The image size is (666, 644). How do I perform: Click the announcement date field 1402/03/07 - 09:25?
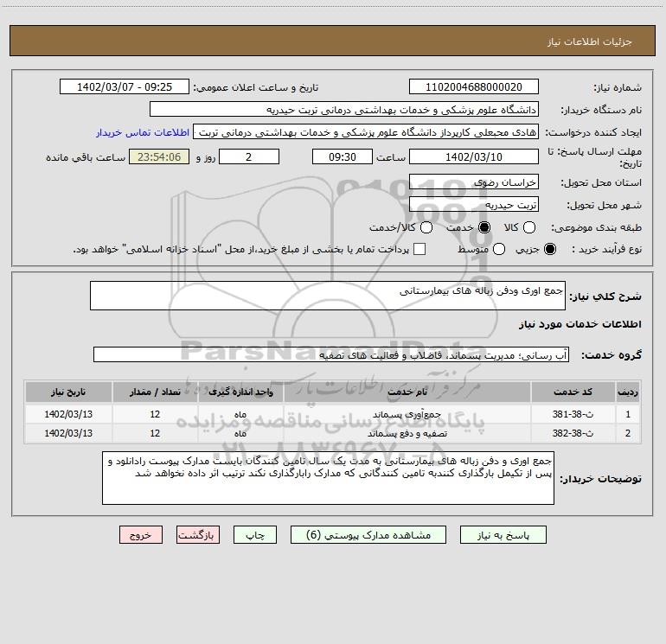point(125,87)
